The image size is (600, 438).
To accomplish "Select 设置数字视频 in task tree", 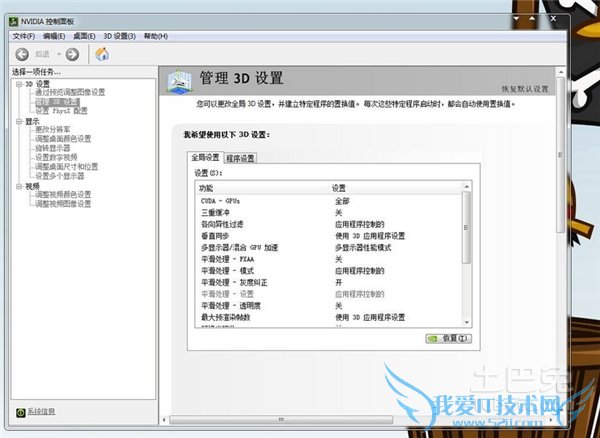I will coord(56,157).
